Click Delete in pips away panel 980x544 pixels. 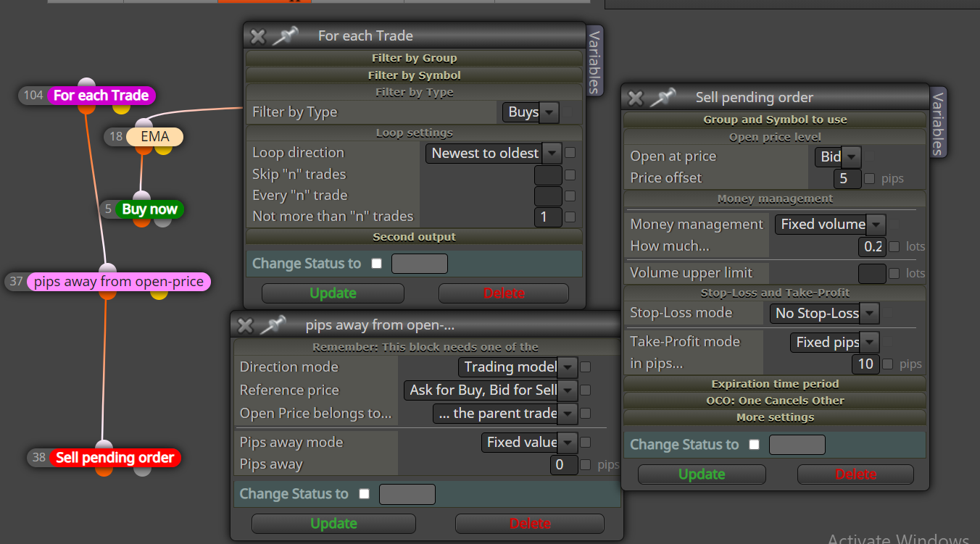(x=530, y=524)
